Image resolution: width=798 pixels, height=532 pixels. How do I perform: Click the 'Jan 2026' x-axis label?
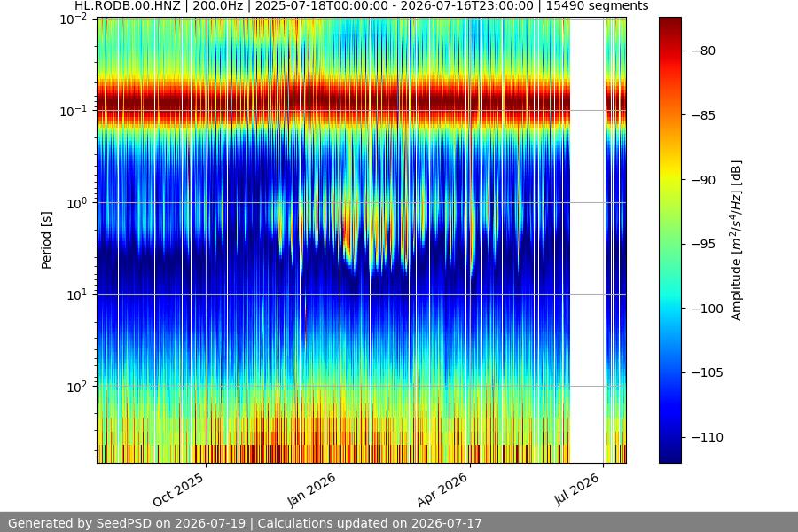[x=312, y=489]
